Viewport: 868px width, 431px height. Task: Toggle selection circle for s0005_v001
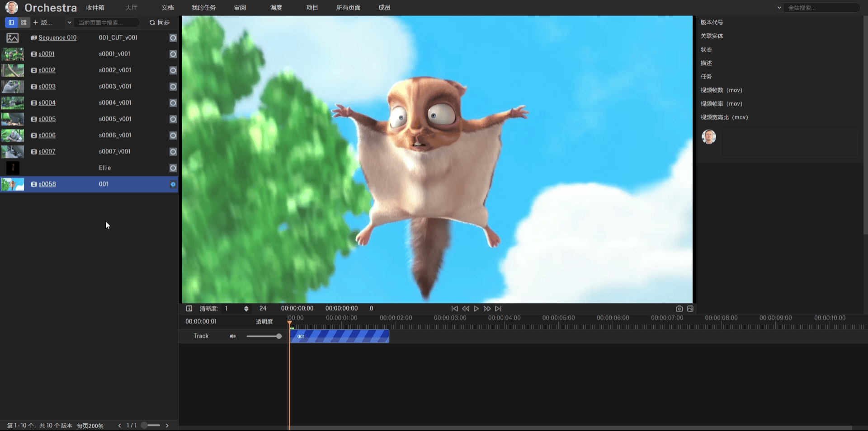[x=173, y=119]
